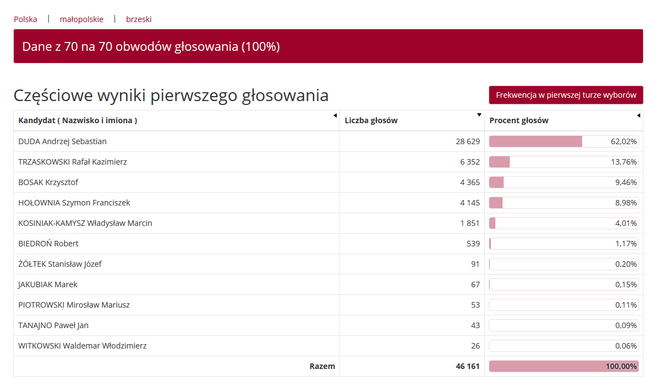Open the brzeski breadcrumb link
Viewport: 664px width, 385px height.
pos(138,19)
